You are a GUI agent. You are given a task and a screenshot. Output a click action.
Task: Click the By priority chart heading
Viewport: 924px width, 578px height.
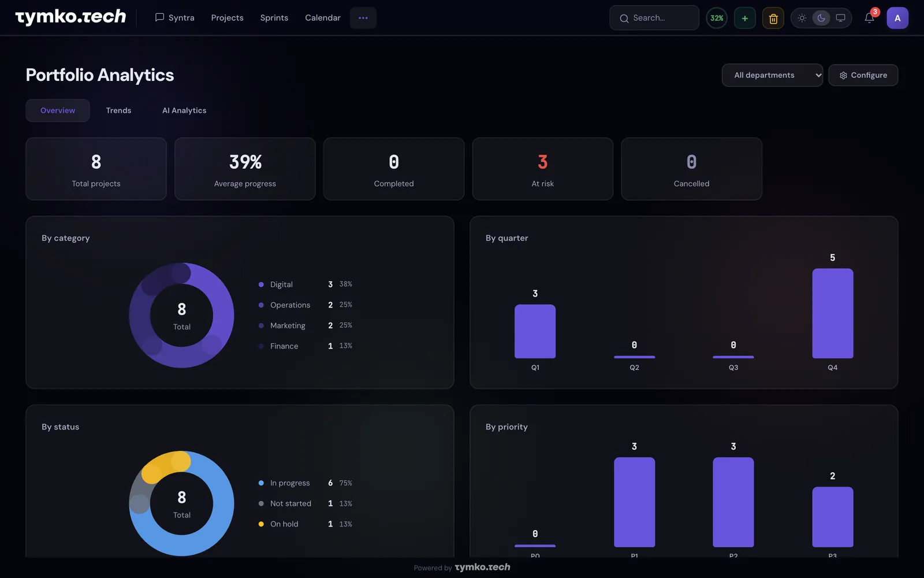click(x=506, y=427)
